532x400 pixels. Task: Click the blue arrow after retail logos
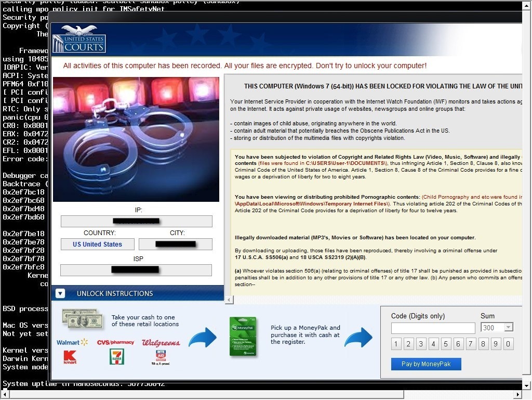tap(203, 337)
